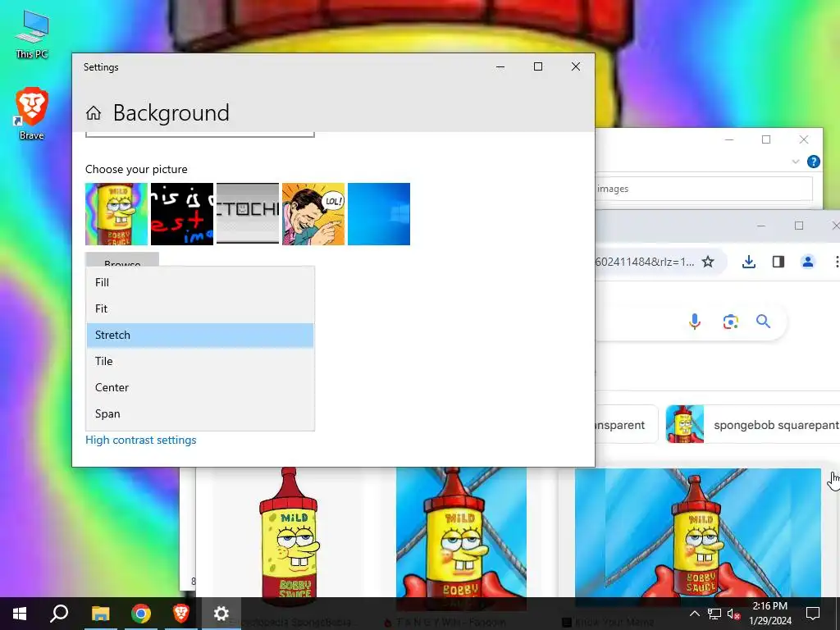840x630 pixels.
Task: Open This PC desktop icon
Action: [x=32, y=34]
